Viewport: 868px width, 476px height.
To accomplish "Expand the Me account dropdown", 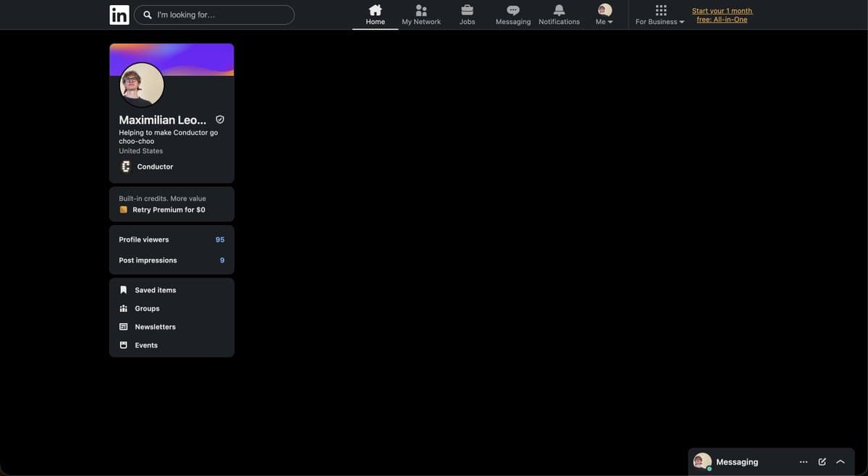I will 604,15.
